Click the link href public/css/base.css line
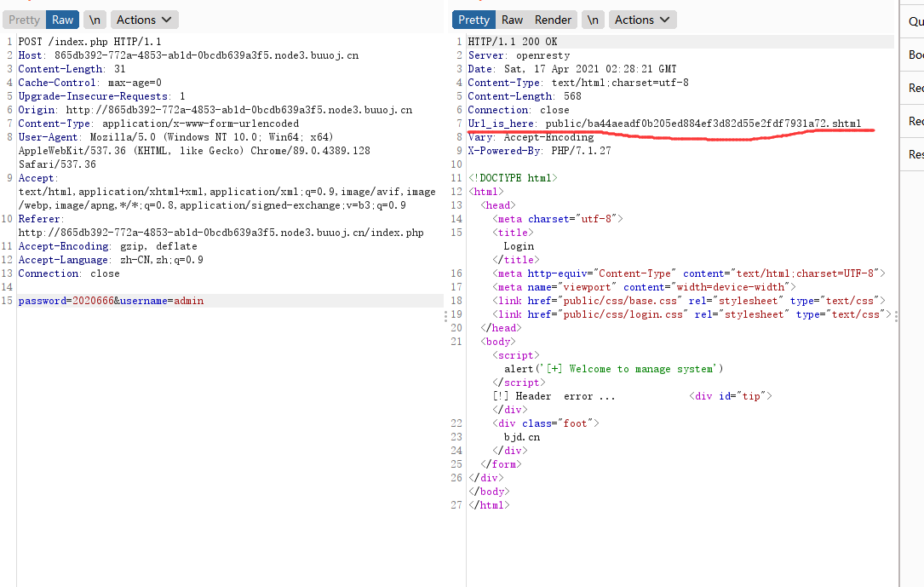 pos(689,301)
